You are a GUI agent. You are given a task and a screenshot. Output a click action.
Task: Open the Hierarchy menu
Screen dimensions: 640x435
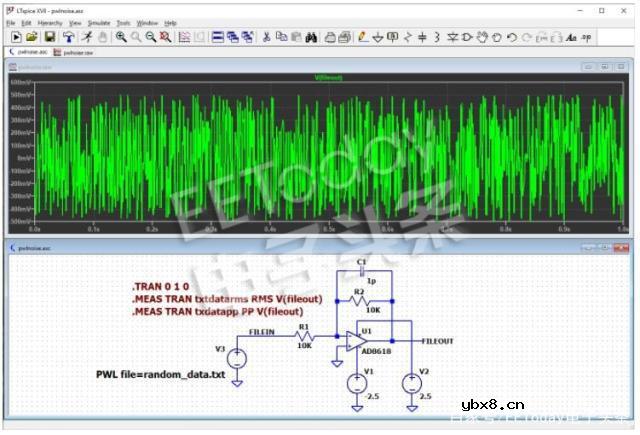coord(50,22)
